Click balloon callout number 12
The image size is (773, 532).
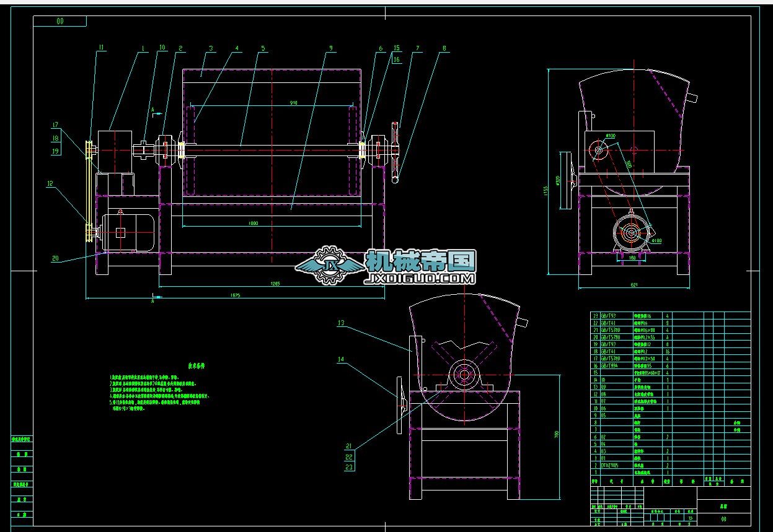click(49, 183)
